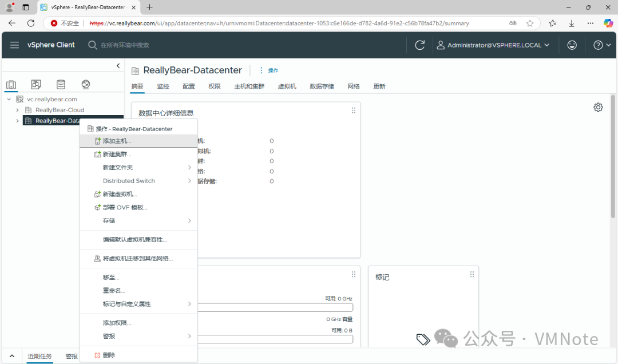The width and height of the screenshot is (618, 364).
Task: Choose 添加主机 from context menu
Action: [x=138, y=141]
